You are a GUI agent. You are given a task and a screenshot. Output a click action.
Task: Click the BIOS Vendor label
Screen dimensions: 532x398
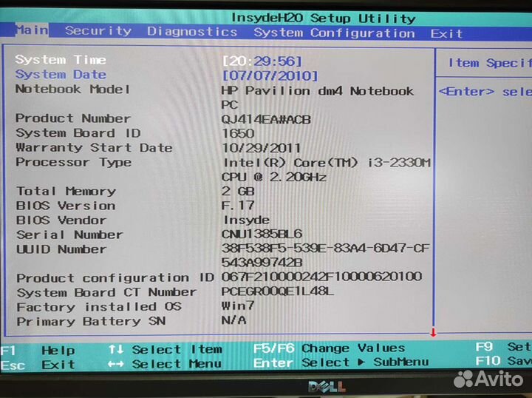point(61,220)
